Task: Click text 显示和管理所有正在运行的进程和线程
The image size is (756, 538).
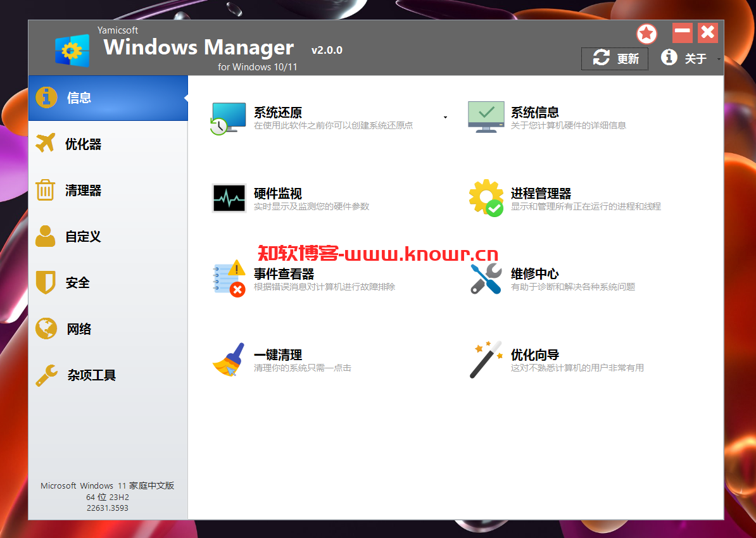Action: 586,206
